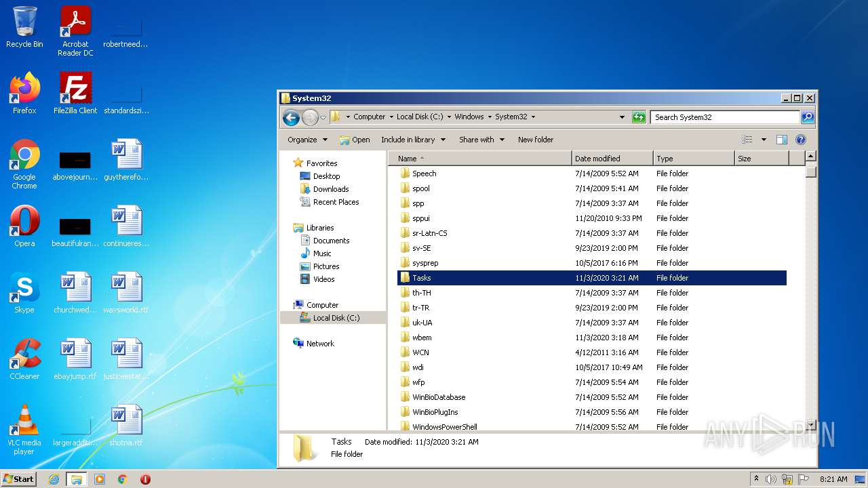Open the address bar history dropdown
868x488 pixels.
click(x=622, y=117)
